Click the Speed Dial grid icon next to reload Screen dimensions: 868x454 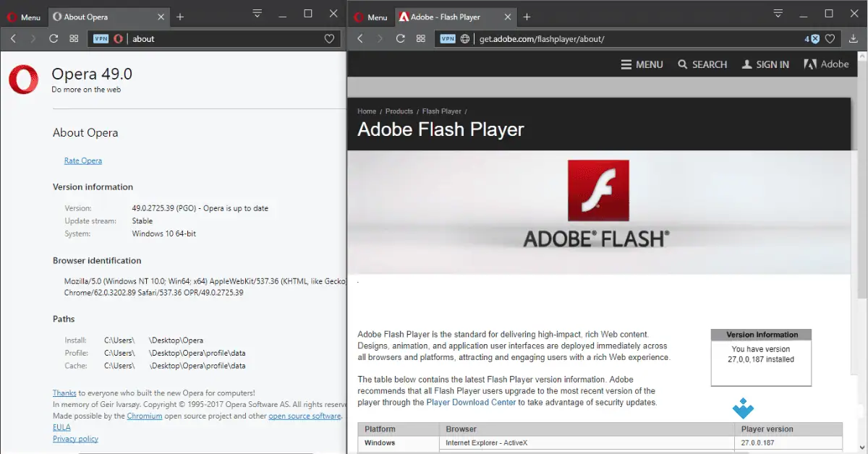point(73,38)
